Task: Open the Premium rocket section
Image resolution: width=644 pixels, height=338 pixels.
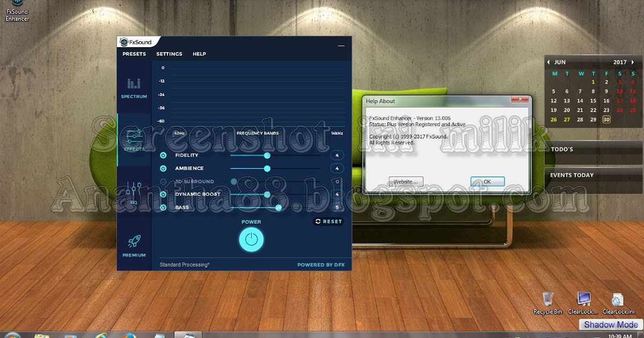Action: tap(134, 246)
